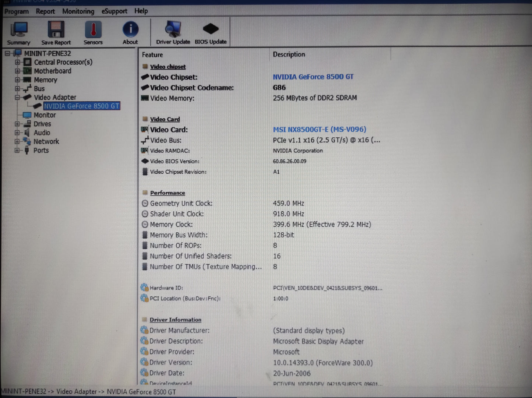
Task: View the About dialog
Action: coord(130,31)
